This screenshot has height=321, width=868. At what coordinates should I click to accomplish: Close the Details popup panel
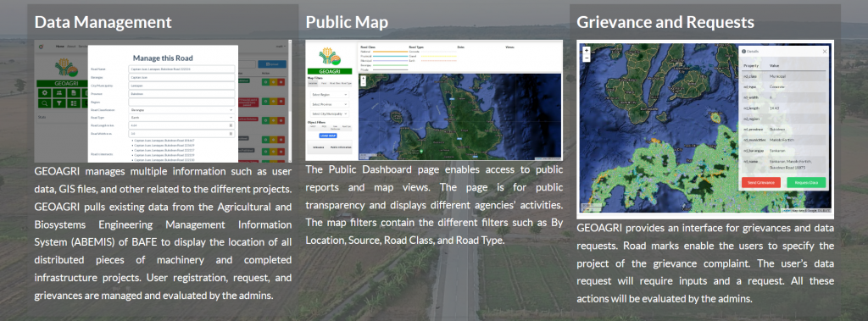[824, 51]
